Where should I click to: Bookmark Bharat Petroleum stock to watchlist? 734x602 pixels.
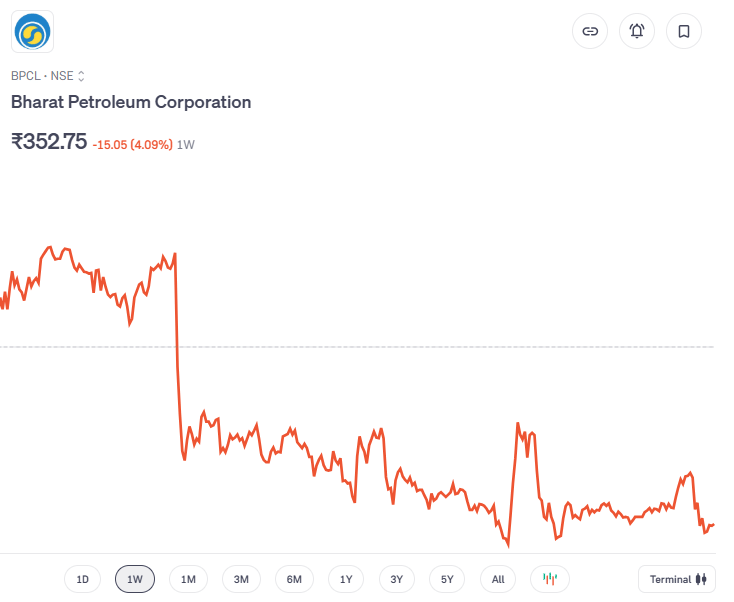click(x=684, y=31)
